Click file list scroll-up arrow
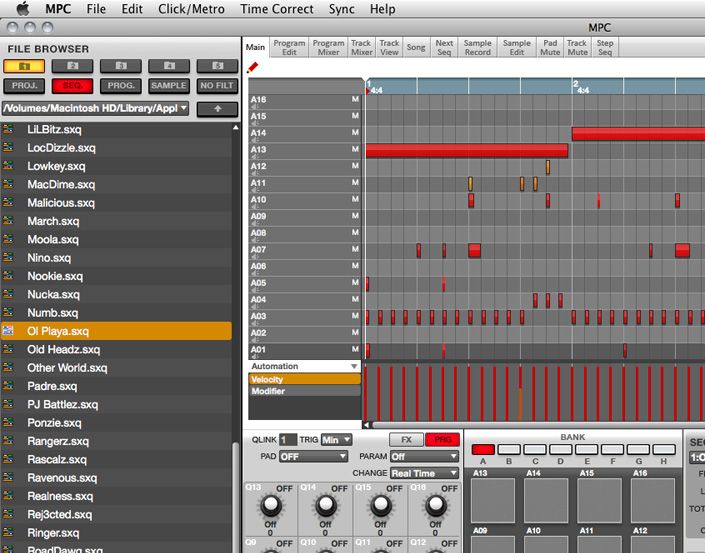Viewport: 705px width, 553px height. coord(236,128)
